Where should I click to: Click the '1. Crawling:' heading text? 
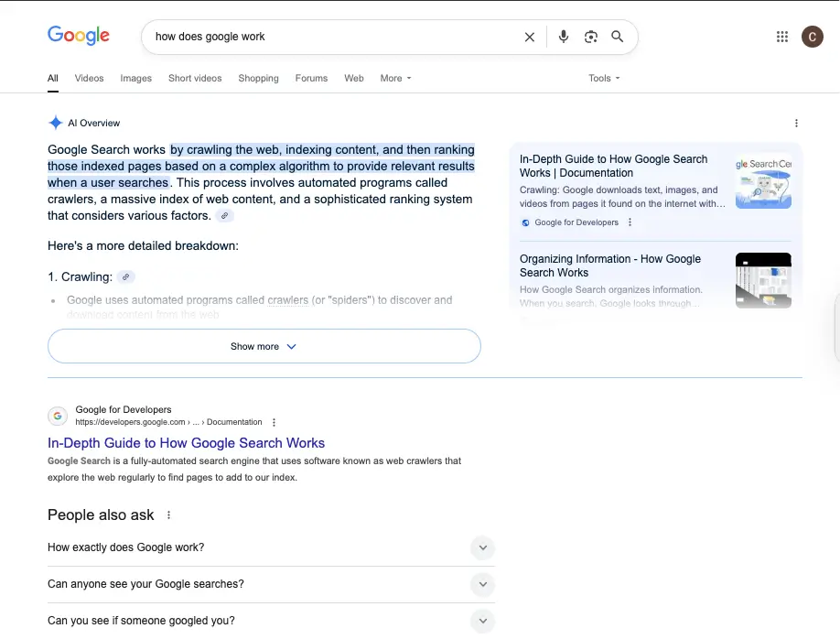pos(80,277)
